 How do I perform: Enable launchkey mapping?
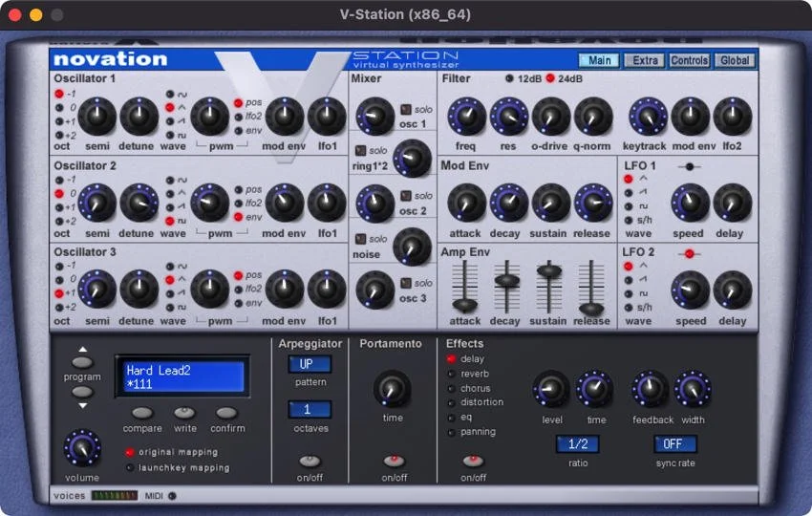[130, 467]
